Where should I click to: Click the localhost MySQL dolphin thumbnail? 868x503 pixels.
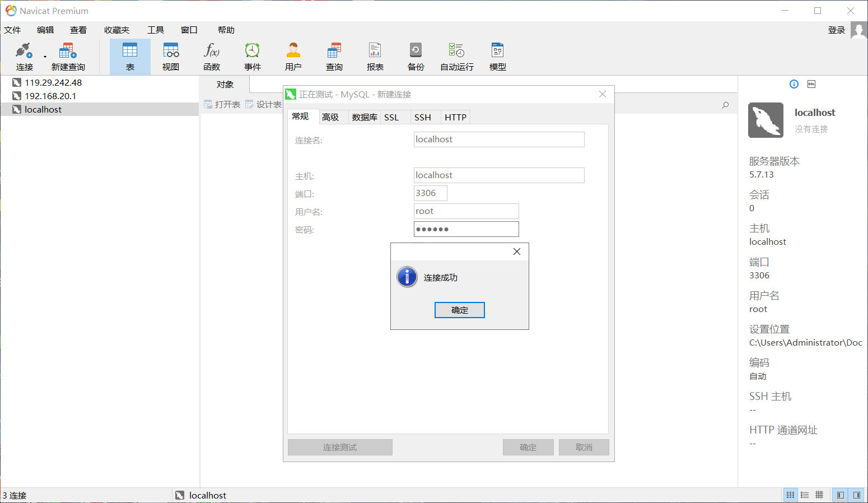point(766,120)
